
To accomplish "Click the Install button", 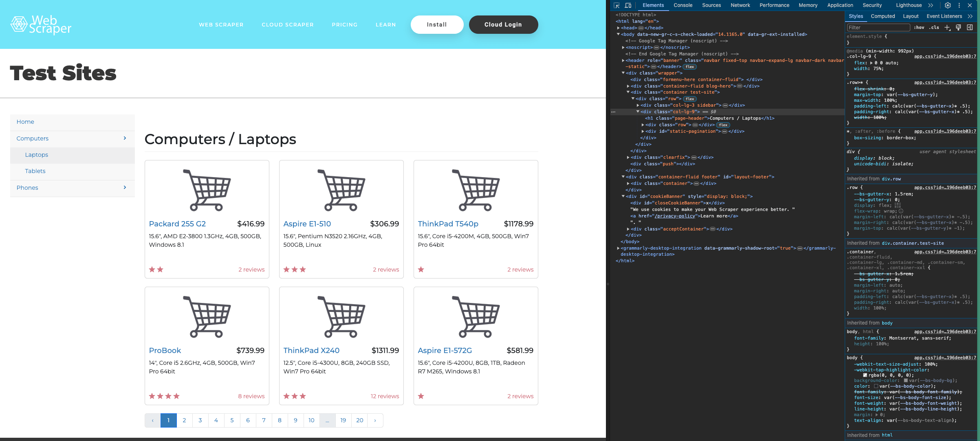I will 437,24.
